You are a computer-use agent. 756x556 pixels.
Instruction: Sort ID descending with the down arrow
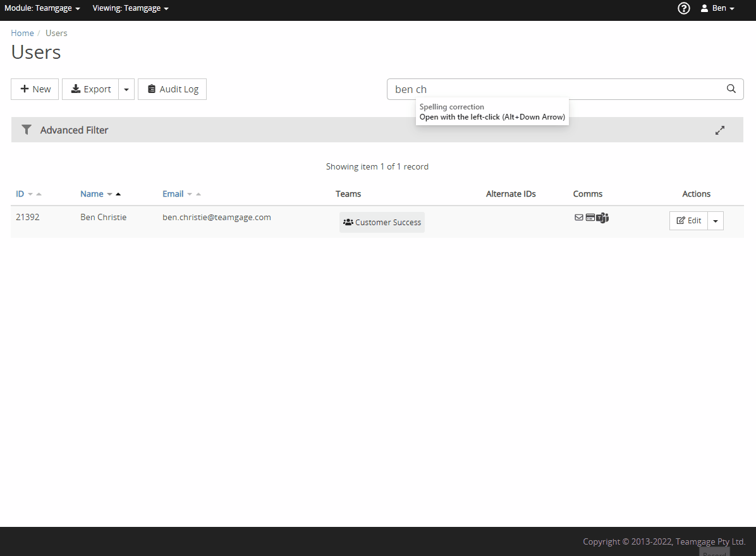coord(30,194)
